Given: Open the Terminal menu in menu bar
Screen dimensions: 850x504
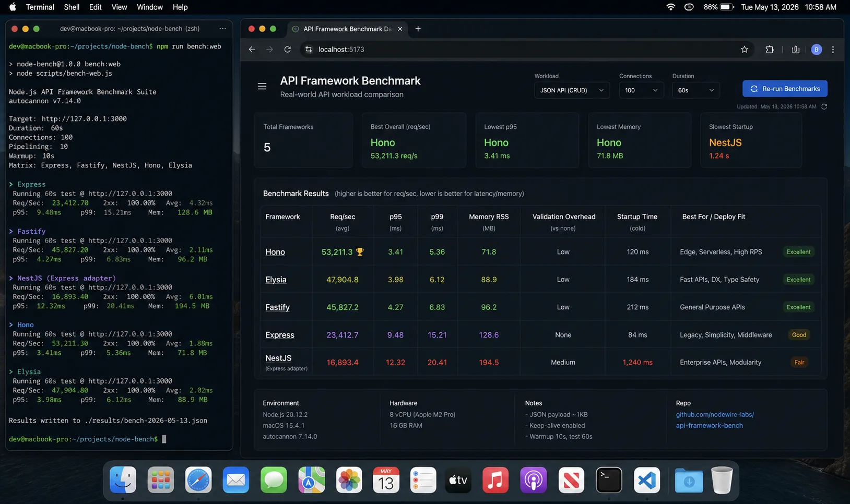Looking at the screenshot, I should coord(40,7).
